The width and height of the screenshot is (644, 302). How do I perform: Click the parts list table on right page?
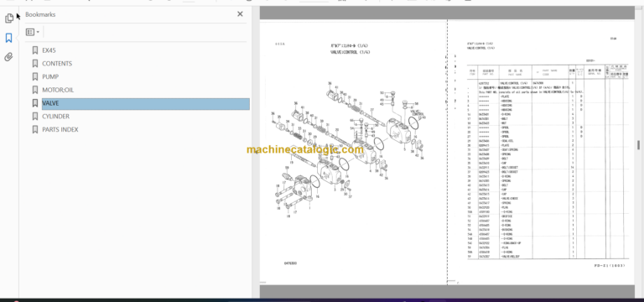coord(548,161)
